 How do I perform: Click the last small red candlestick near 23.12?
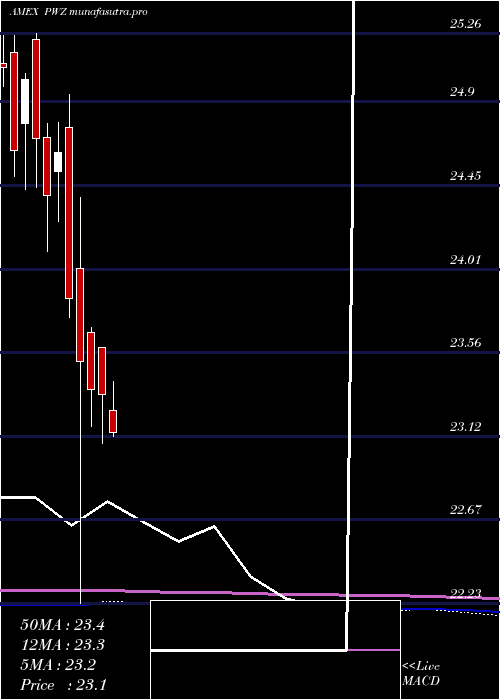coord(113,421)
